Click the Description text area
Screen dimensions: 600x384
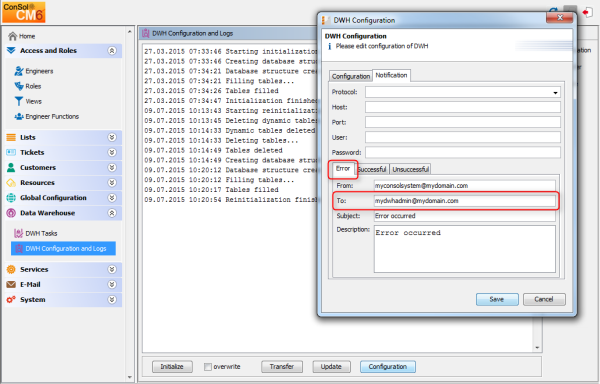pyautogui.click(x=465, y=249)
